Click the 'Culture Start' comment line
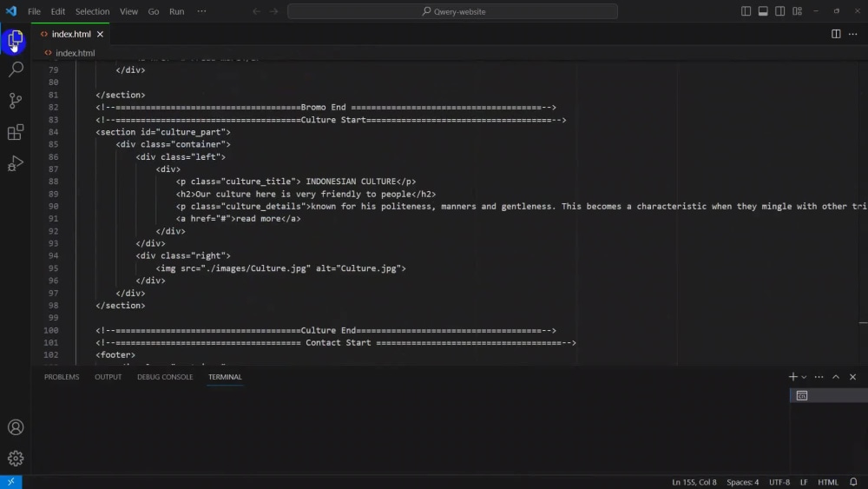The height and width of the screenshot is (489, 868). tap(331, 120)
